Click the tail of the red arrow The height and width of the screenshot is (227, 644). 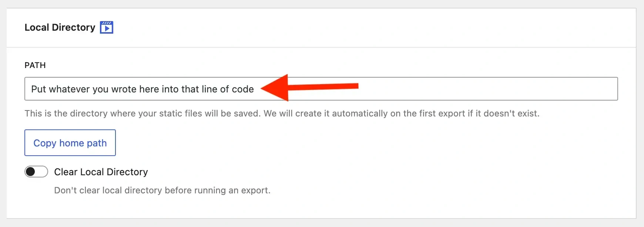348,86
